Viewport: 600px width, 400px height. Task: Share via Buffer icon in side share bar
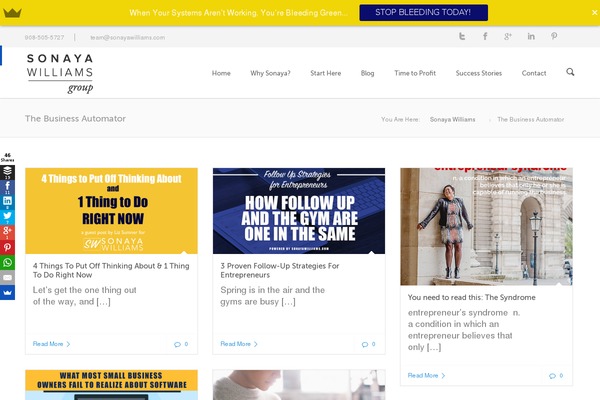[x=7, y=173]
